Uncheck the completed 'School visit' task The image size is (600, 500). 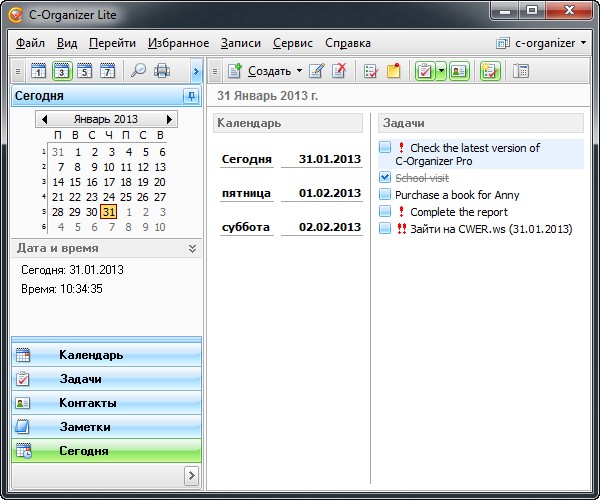click(385, 178)
